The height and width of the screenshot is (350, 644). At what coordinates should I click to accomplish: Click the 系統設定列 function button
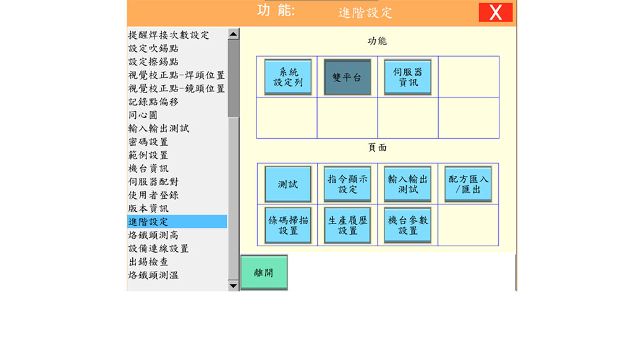287,77
